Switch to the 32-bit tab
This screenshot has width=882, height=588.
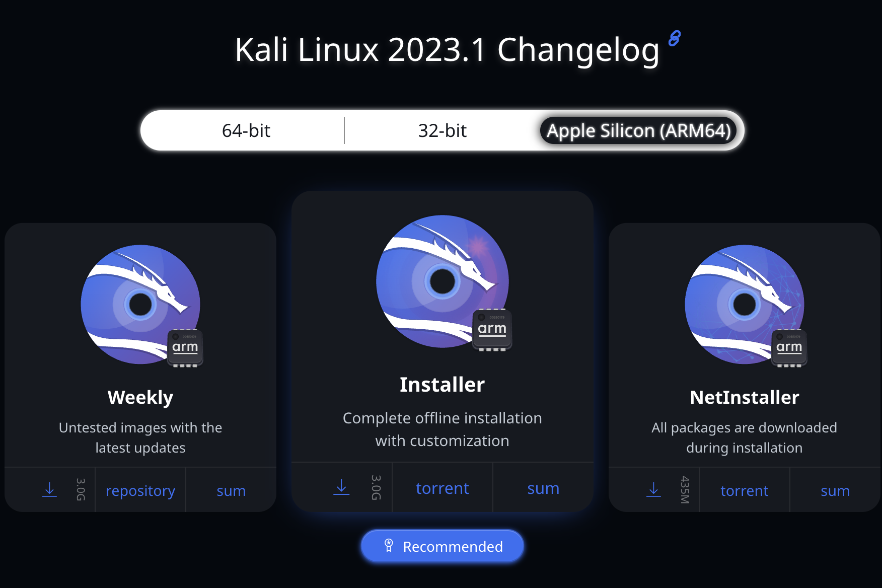point(442,130)
